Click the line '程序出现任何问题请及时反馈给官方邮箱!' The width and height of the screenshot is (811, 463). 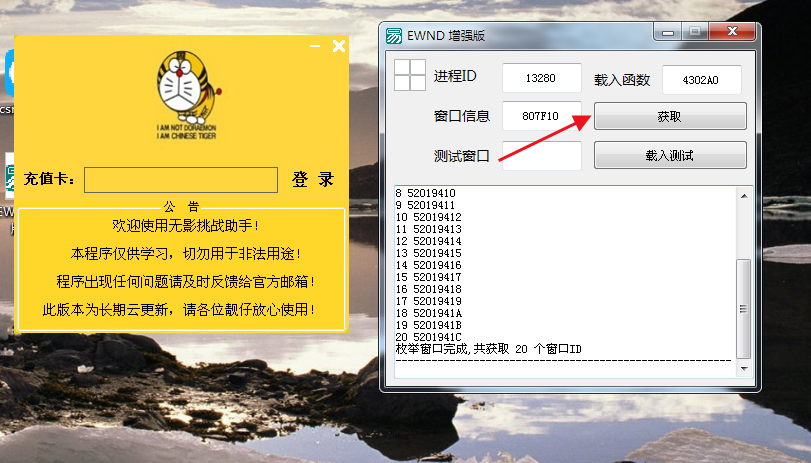click(185, 281)
